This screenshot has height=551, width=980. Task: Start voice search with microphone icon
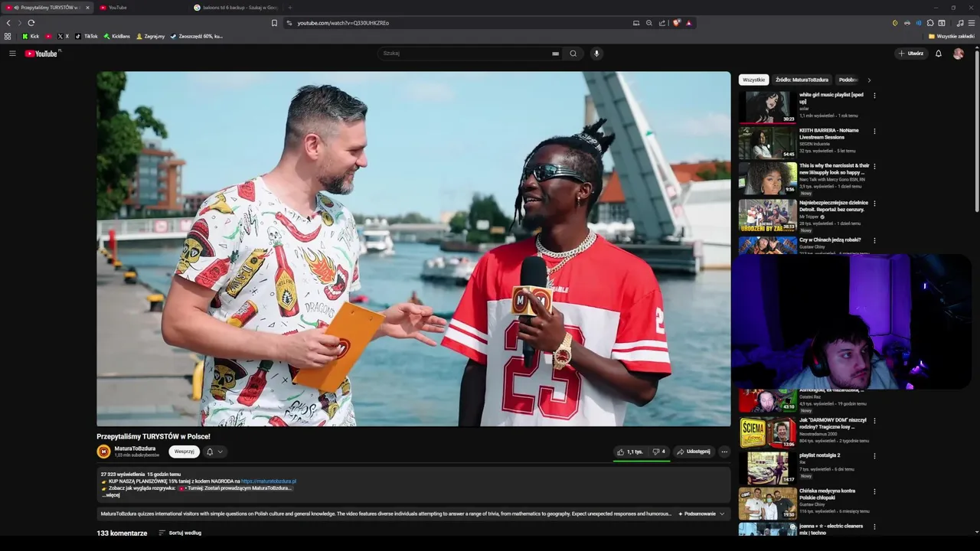click(596, 54)
